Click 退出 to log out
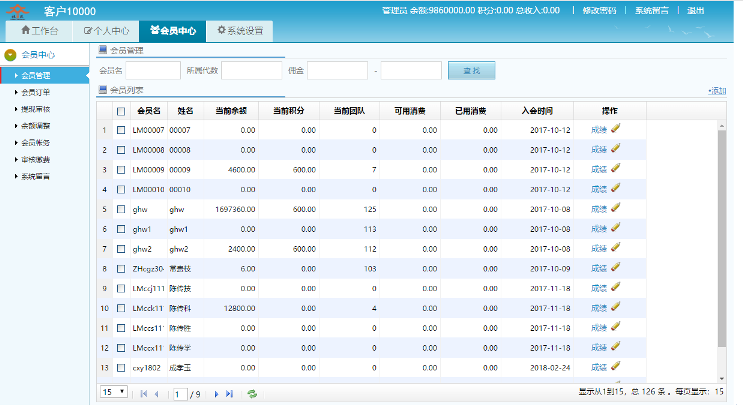This screenshot has width=743, height=414. click(x=696, y=10)
